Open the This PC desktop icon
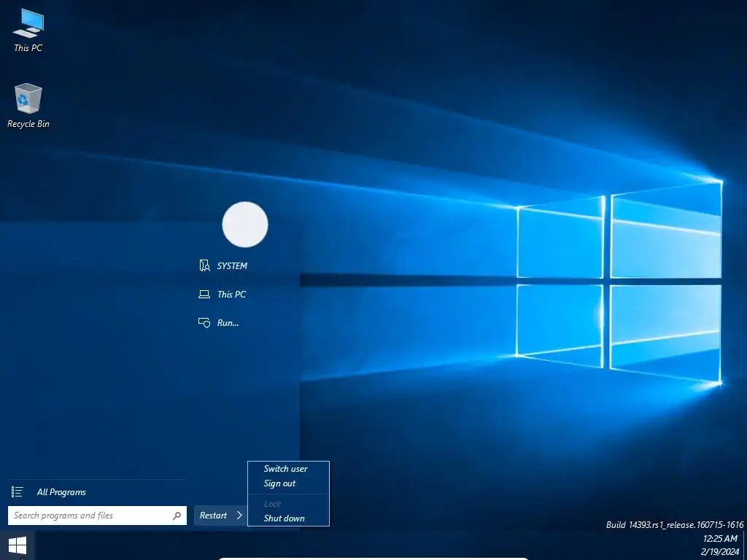 pos(28,31)
